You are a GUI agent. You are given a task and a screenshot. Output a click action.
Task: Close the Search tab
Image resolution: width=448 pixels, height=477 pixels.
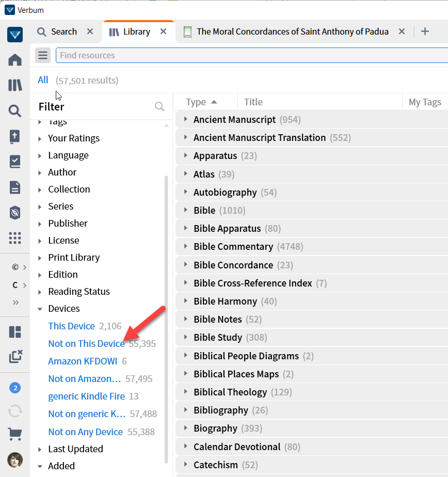90,31
